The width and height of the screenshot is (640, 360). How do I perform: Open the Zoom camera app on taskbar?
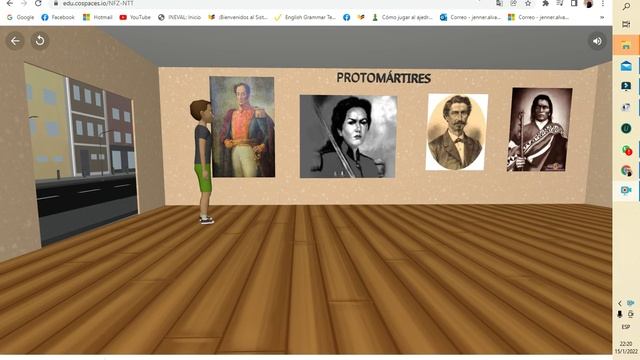(626, 190)
